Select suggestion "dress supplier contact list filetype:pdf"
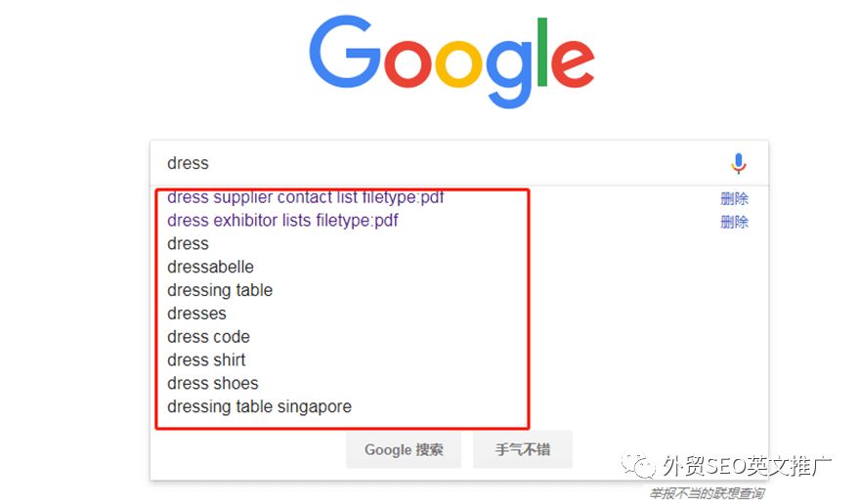The width and height of the screenshot is (860, 504). (x=306, y=197)
